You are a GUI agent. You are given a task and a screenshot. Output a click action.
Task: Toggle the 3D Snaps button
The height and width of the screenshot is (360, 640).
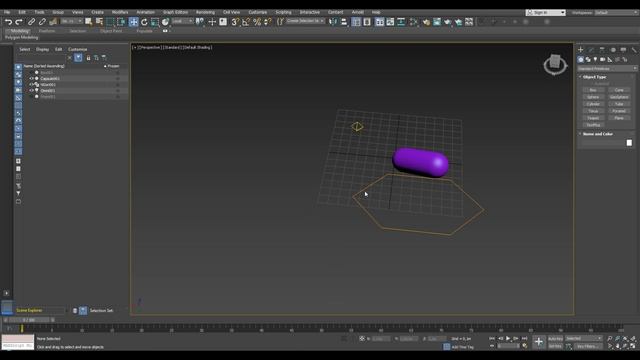[235, 22]
